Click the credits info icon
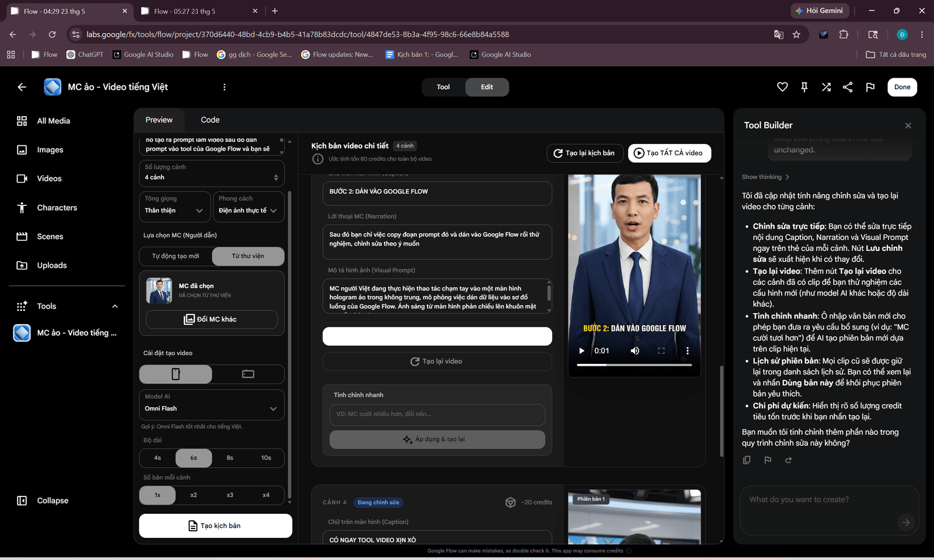The height and width of the screenshot is (560, 934). click(318, 159)
